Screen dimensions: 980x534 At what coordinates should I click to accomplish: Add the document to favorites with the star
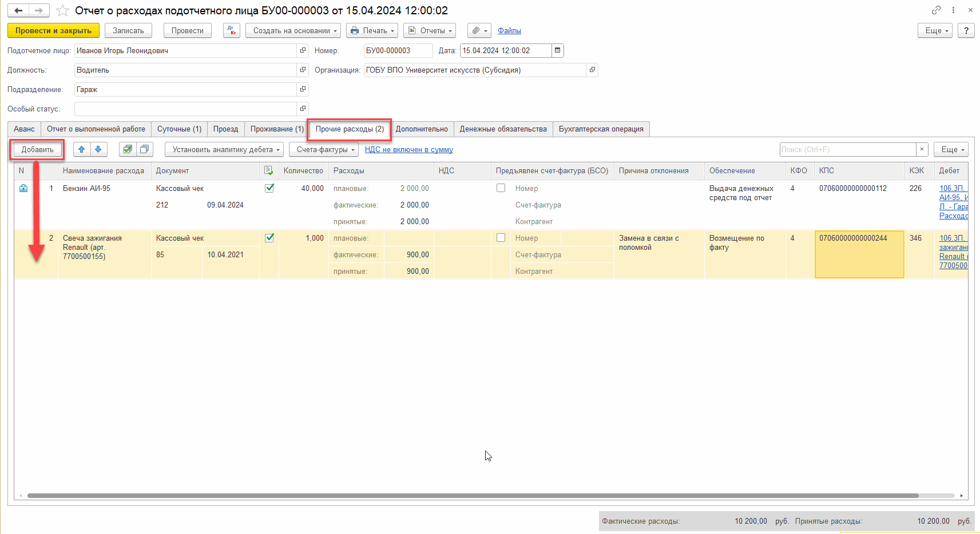point(62,11)
